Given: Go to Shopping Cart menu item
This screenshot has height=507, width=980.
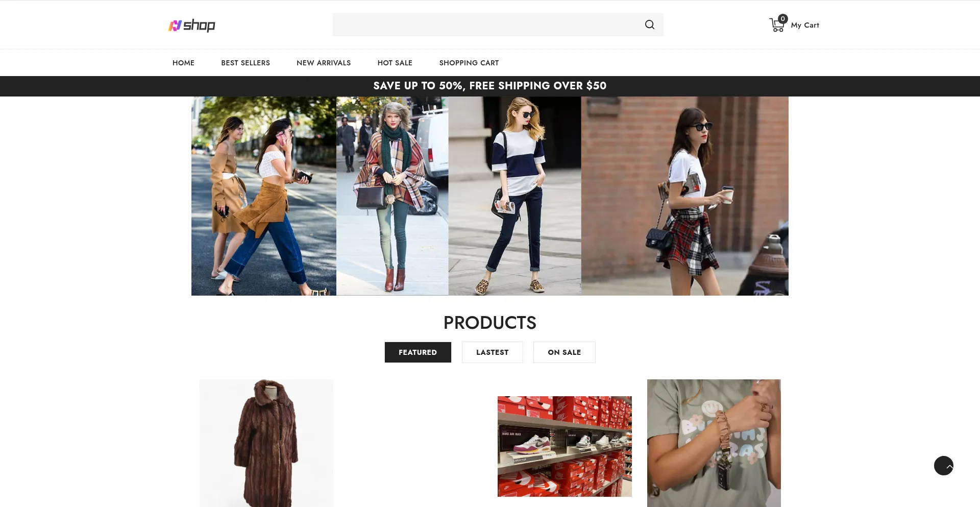Looking at the screenshot, I should click(x=469, y=63).
